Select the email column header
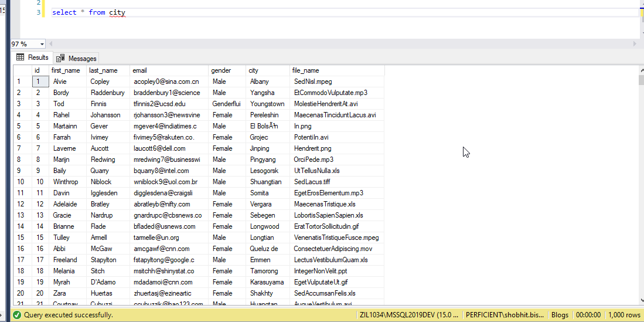The image size is (644, 322). click(x=169, y=71)
